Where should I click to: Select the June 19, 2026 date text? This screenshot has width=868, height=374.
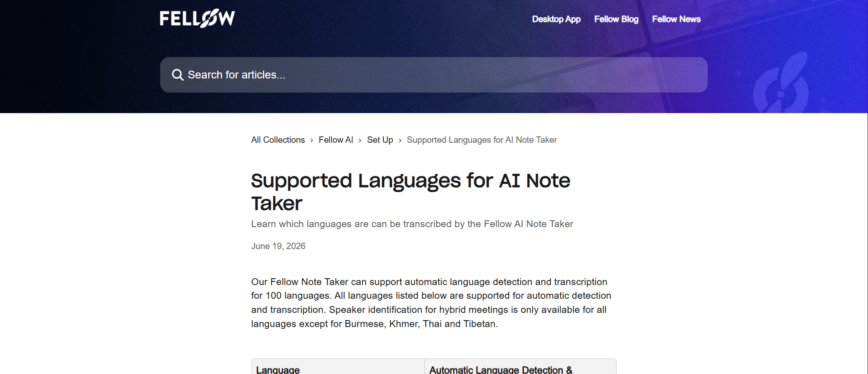tap(278, 246)
